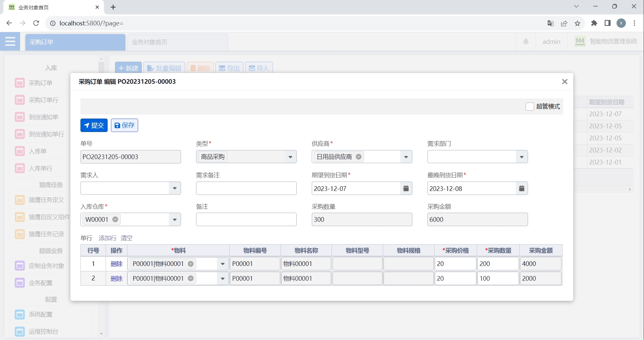Click the 入库单行 sidebar icon
This screenshot has width=644, height=340.
tap(20, 168)
